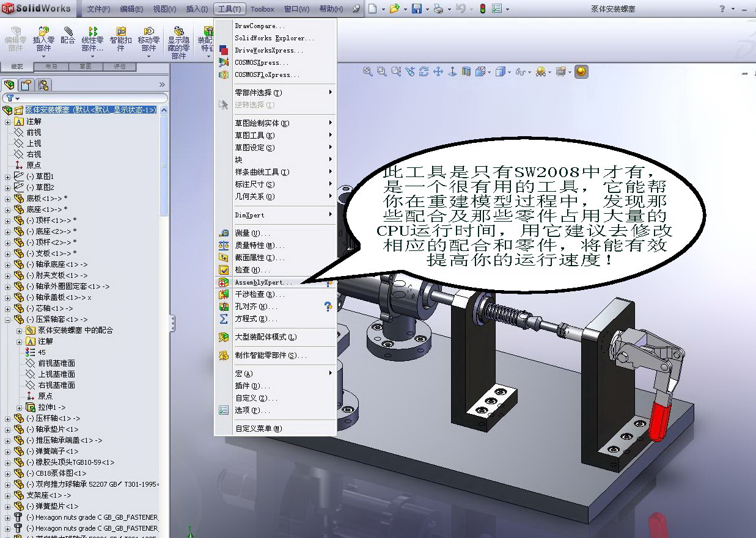This screenshot has width=756, height=538.
Task: Open the 窗口(W) menu
Action: click(296, 9)
